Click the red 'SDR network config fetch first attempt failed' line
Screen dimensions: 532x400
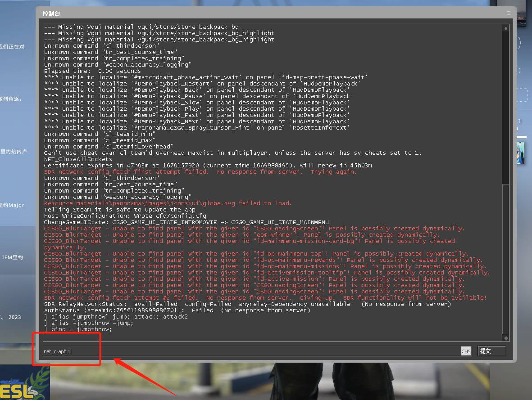(x=200, y=172)
